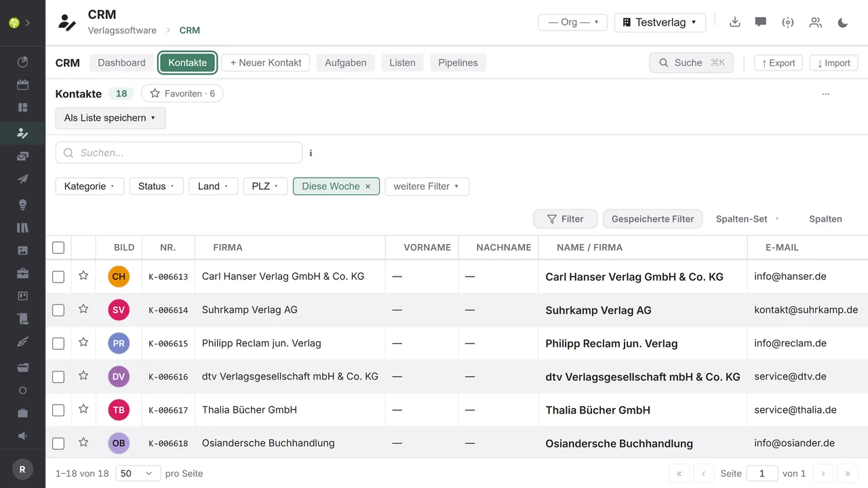
Task: Select the CRM contacts icon in sidebar
Action: [x=22, y=133]
